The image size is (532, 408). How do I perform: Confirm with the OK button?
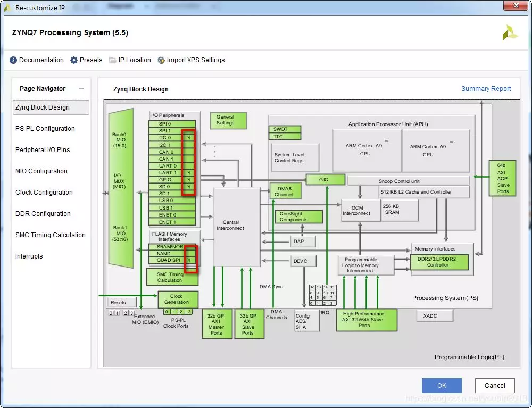pyautogui.click(x=442, y=385)
